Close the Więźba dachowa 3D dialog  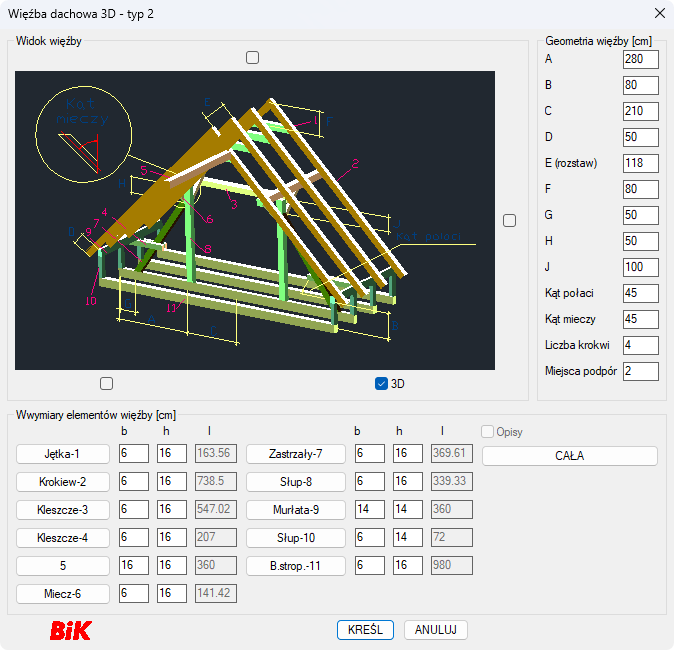tap(659, 13)
